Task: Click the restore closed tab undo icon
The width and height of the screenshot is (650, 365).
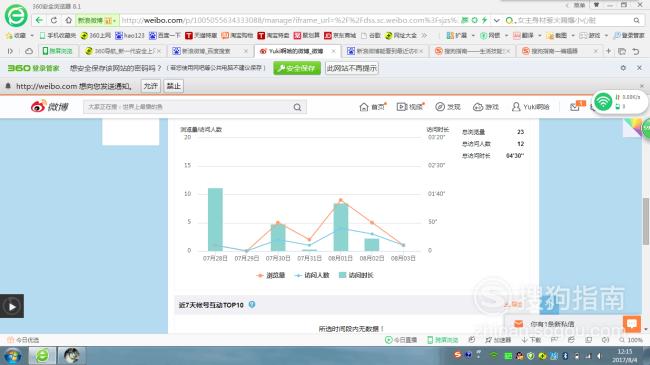Action: tap(636, 51)
